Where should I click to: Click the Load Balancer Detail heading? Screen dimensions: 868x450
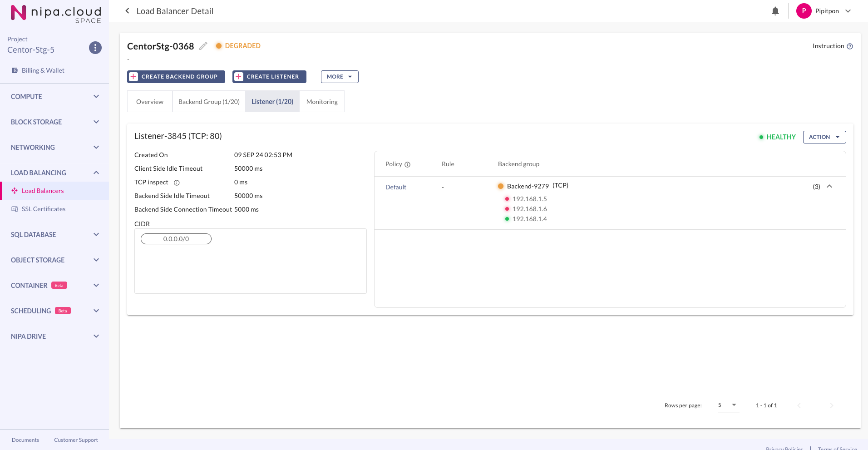pyautogui.click(x=175, y=11)
